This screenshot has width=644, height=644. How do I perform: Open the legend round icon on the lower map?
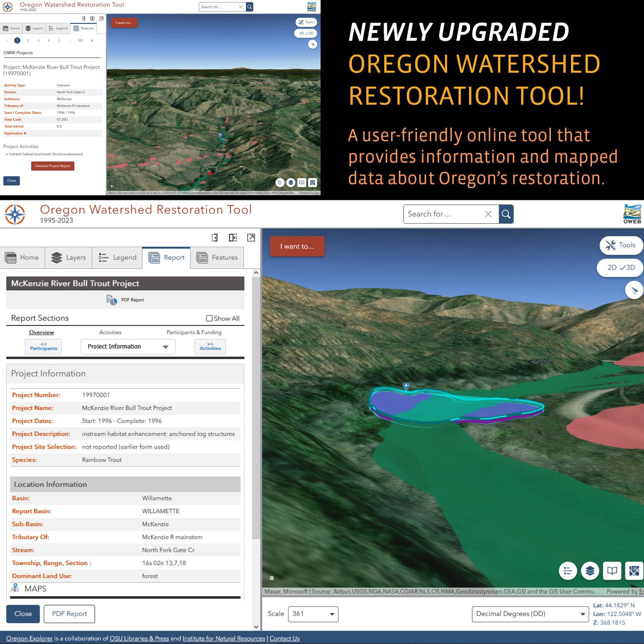pos(568,571)
